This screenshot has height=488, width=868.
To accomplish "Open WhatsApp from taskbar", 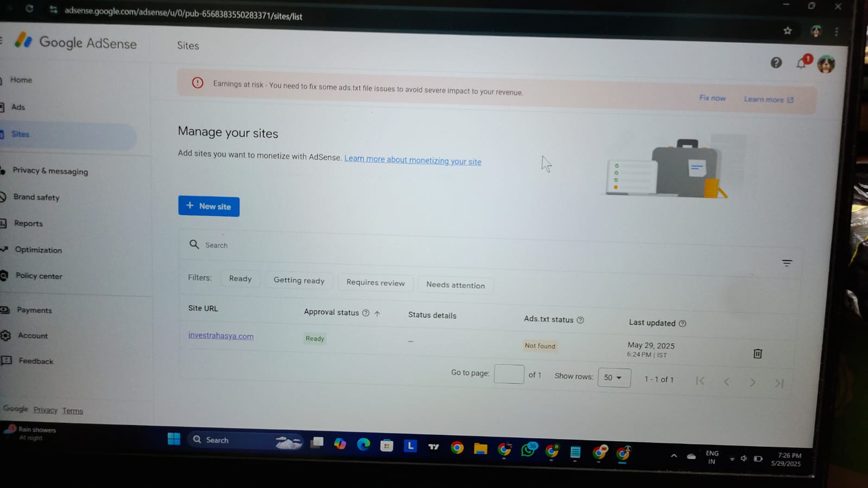I will [x=528, y=450].
